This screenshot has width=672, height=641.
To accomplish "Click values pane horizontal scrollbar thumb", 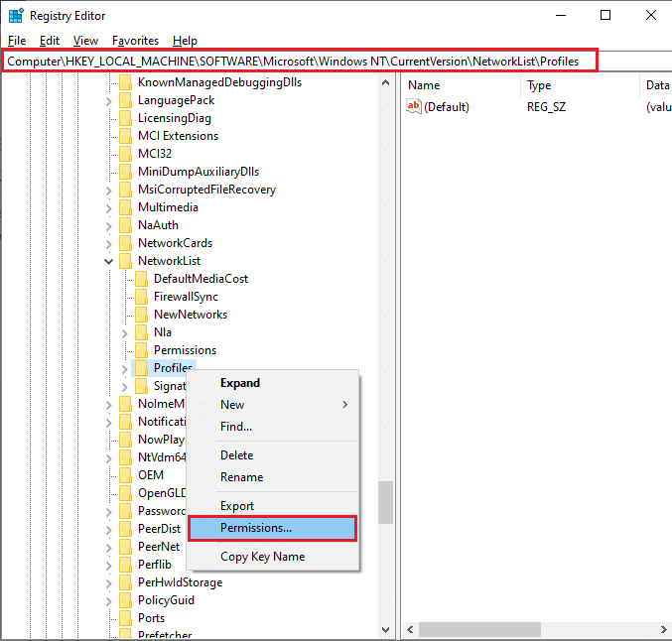I will pyautogui.click(x=480, y=629).
